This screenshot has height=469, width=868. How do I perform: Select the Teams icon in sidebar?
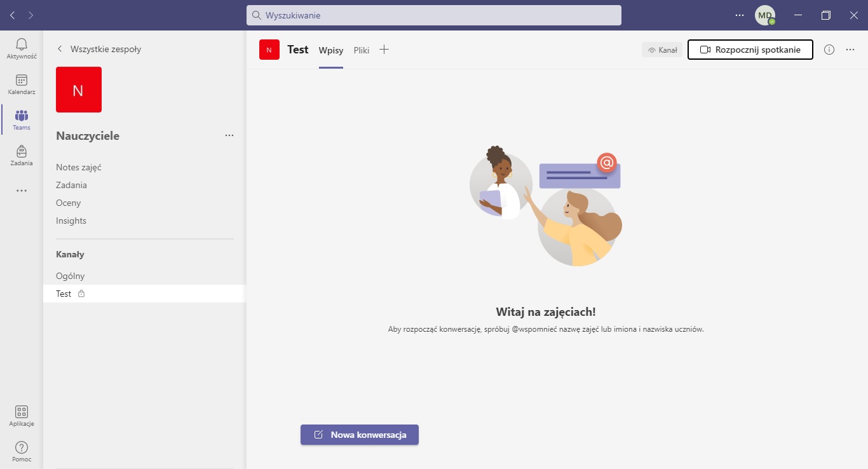pyautogui.click(x=21, y=116)
